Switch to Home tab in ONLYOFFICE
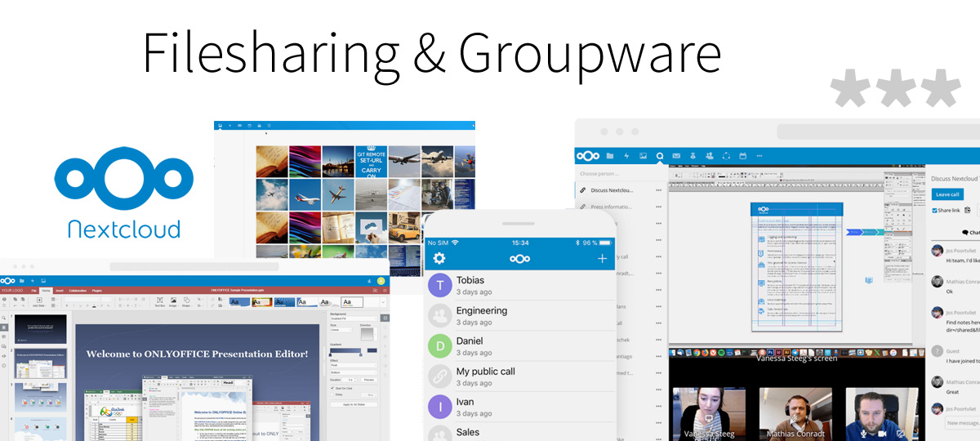The width and height of the screenshot is (980, 441). coord(46,291)
